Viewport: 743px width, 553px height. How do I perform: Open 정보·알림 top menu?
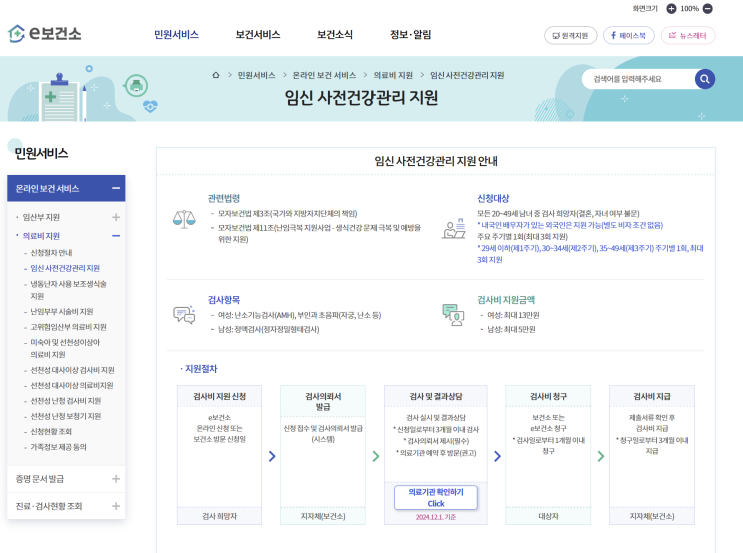[410, 35]
